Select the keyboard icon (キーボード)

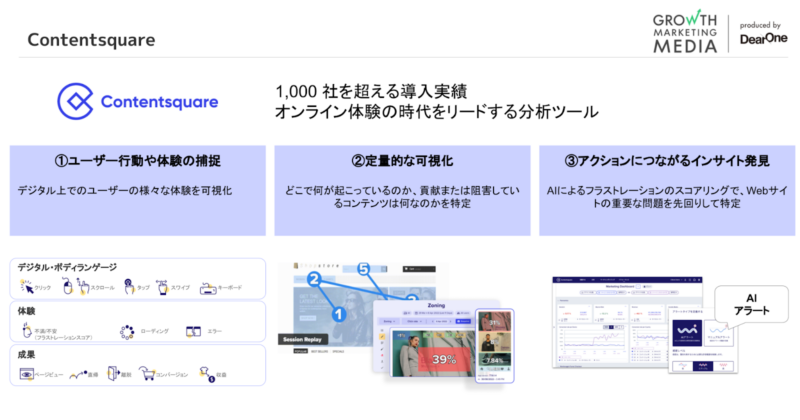[208, 288]
